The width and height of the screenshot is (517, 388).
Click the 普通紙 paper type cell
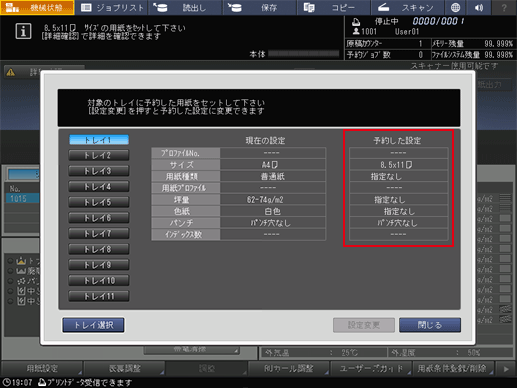[273, 176]
